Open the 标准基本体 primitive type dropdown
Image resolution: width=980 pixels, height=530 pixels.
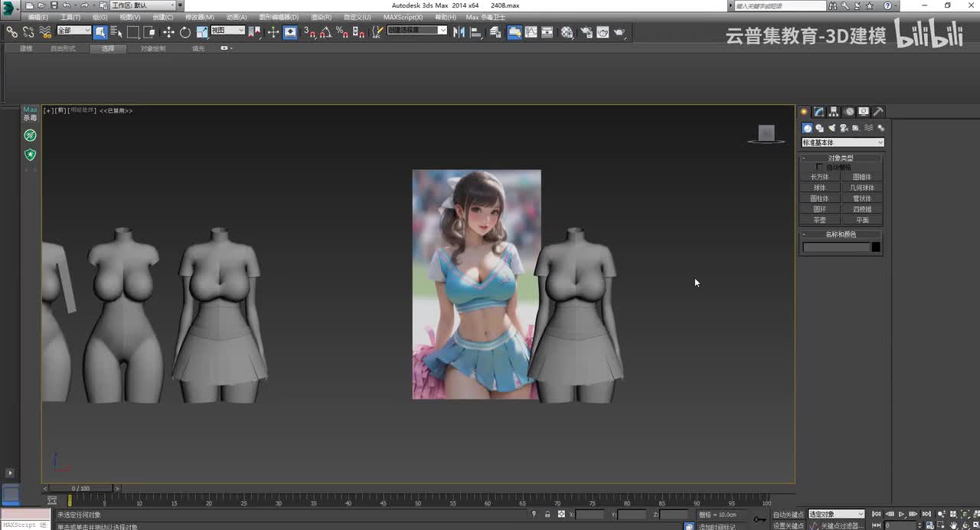tap(842, 142)
